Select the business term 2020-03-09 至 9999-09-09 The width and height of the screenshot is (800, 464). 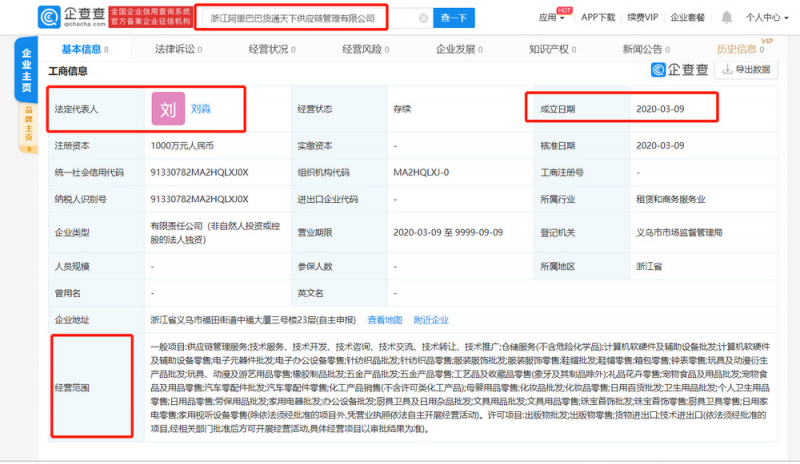[x=447, y=232]
